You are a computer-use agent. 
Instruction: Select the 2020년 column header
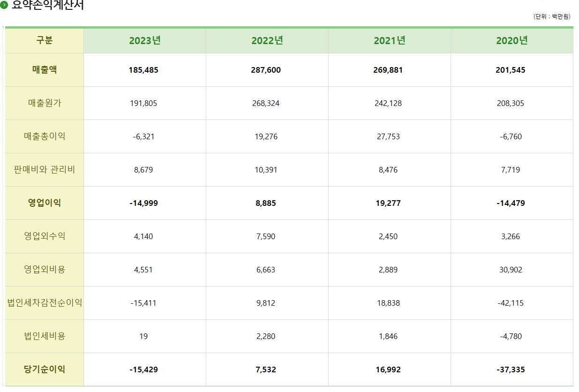512,41
